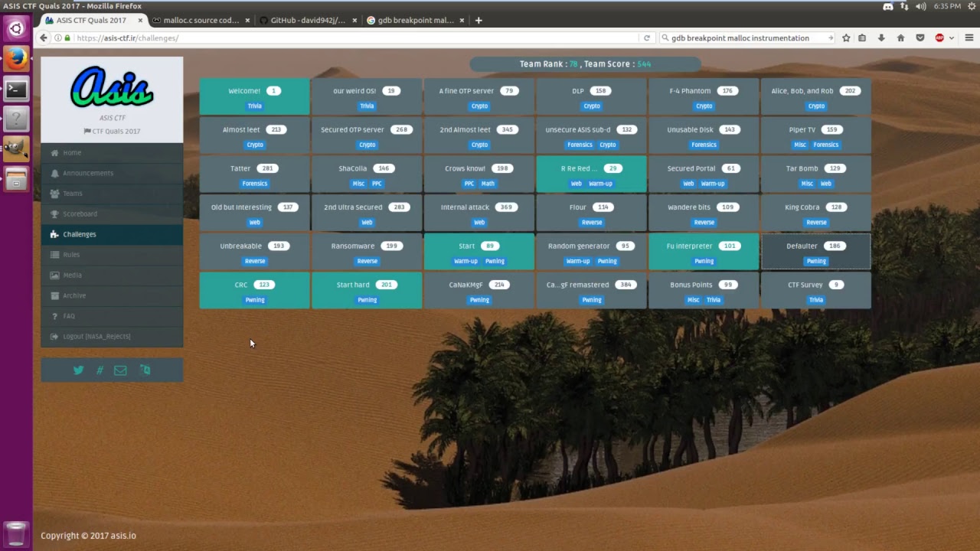Screen dimensions: 980x551
Task: Click the hashtag IRC icon in sidebar footer
Action: click(100, 370)
